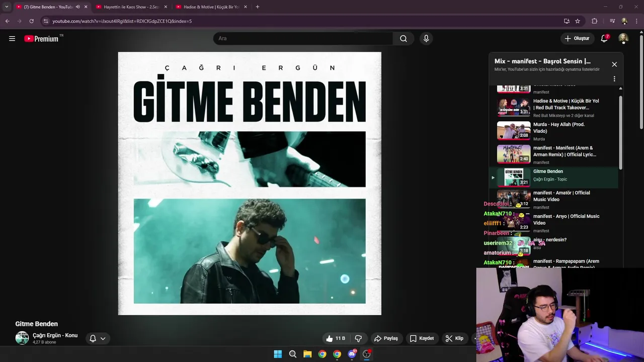Image resolution: width=644 pixels, height=362 pixels.
Task: Click the install/cast icon in address bar
Action: tap(567, 21)
